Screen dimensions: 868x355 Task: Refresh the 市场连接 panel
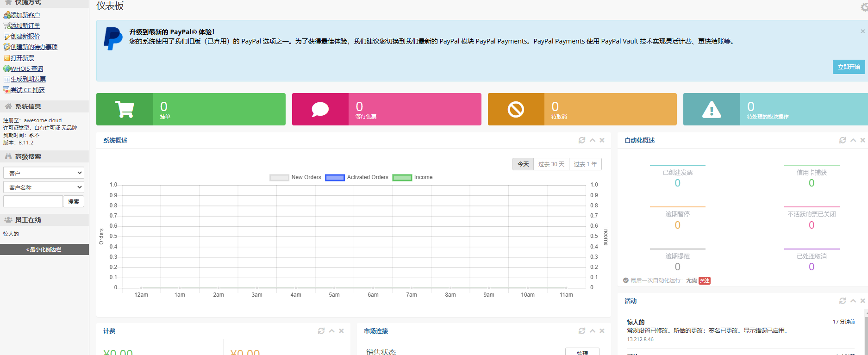[x=582, y=331]
